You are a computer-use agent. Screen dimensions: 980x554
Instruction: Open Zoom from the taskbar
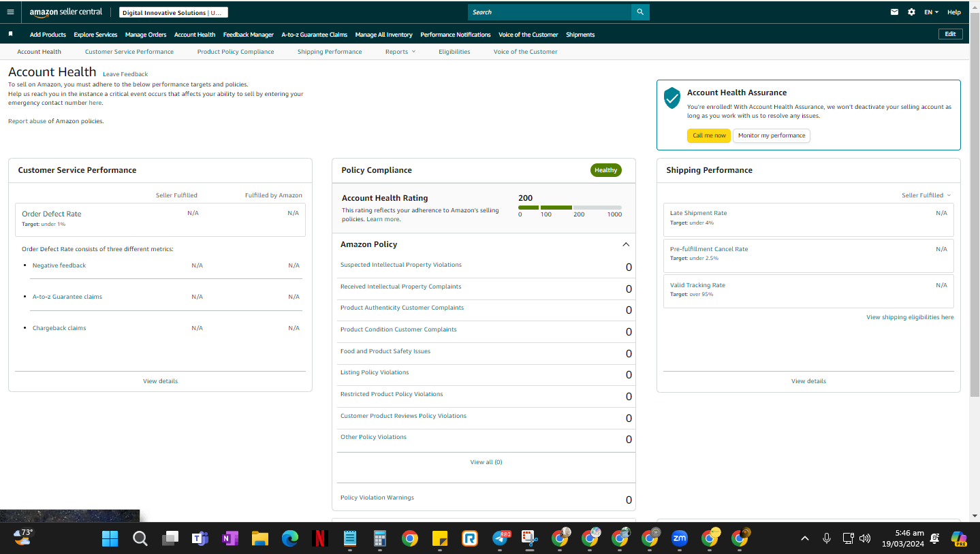click(680, 539)
